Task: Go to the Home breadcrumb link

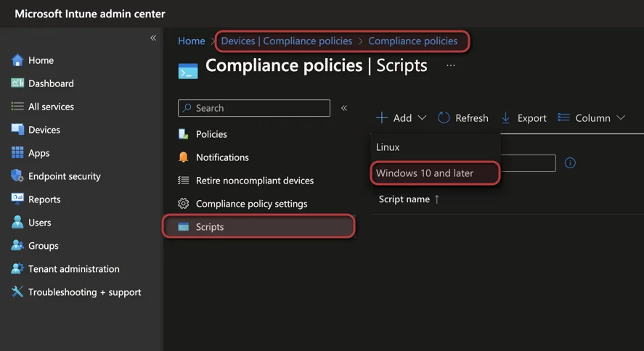Action: point(192,41)
